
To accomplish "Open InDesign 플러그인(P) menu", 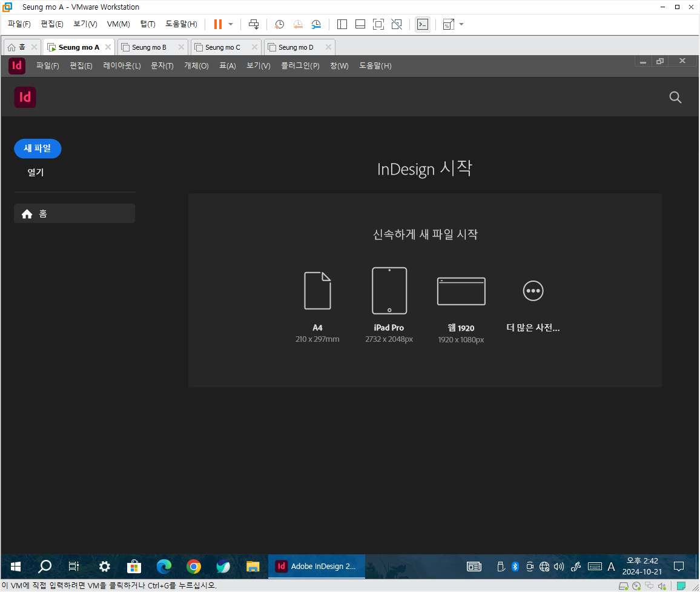I will [x=300, y=65].
